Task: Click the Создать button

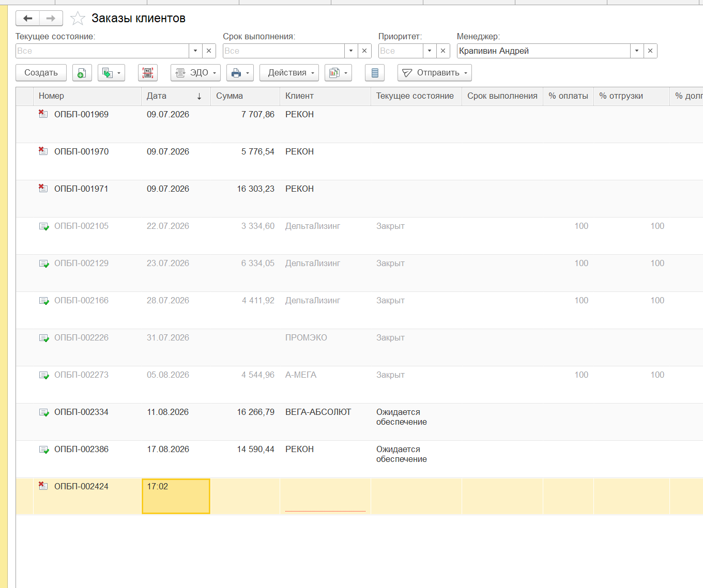Action: click(41, 73)
